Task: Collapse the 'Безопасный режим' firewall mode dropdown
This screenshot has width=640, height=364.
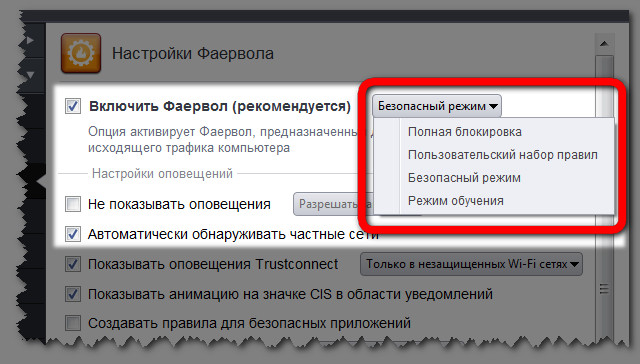Action: pos(436,106)
